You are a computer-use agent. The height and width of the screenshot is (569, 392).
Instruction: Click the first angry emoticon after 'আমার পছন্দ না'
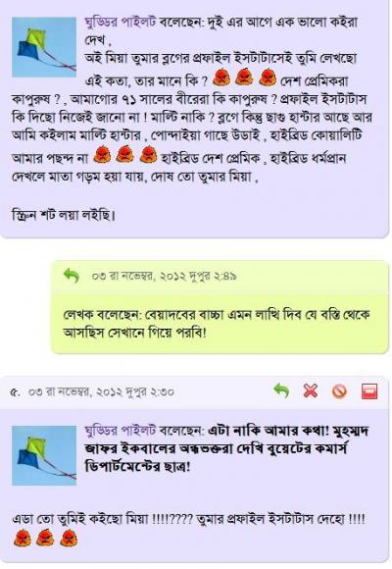pos(102,154)
